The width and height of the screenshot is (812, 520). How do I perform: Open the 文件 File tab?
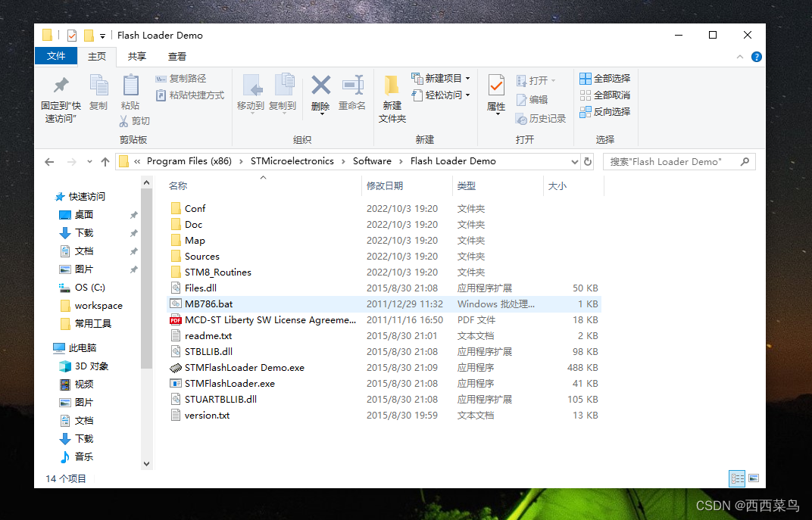pos(56,56)
